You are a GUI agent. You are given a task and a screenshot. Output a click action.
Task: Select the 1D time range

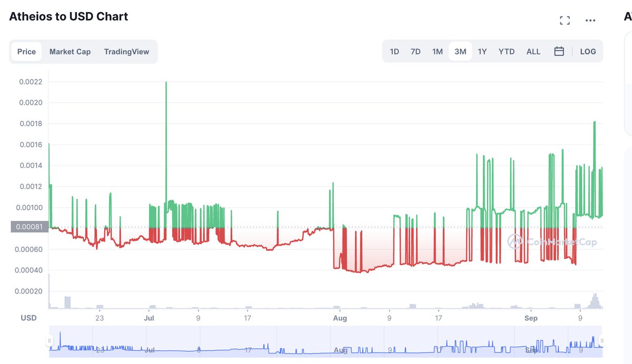(394, 52)
